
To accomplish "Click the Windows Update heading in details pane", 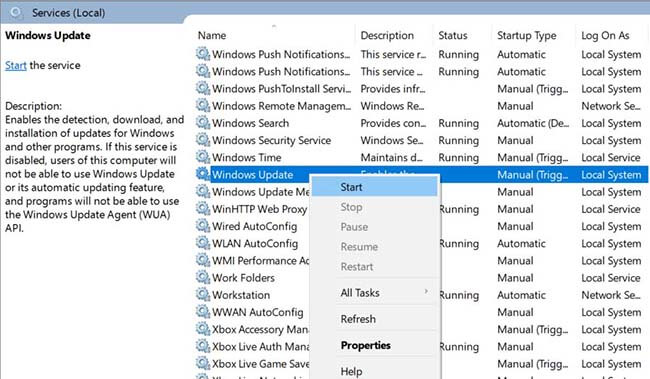I will (48, 36).
